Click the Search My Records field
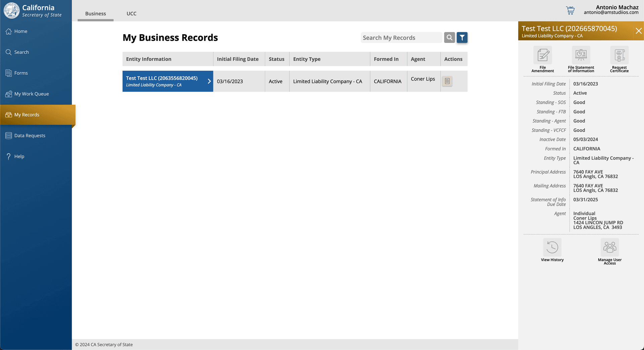Image resolution: width=644 pixels, height=350 pixels. pos(401,38)
